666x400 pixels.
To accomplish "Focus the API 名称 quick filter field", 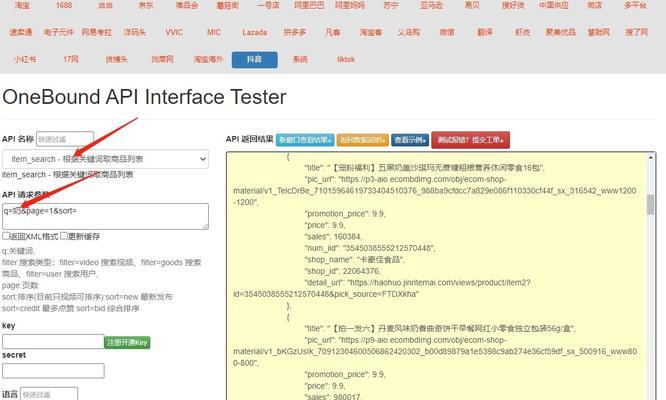I will [65, 139].
